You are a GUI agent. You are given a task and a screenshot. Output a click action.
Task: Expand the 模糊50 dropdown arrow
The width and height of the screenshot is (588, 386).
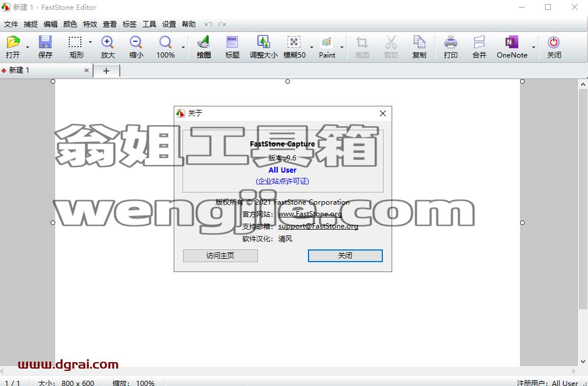[x=311, y=47]
